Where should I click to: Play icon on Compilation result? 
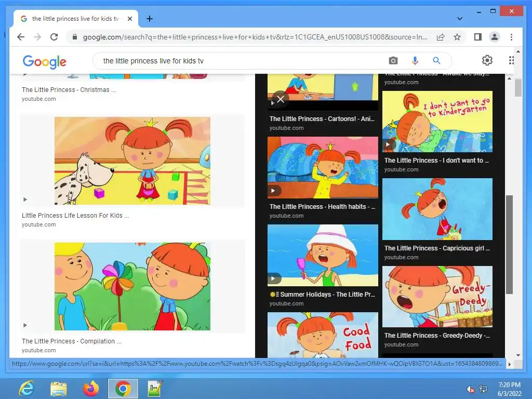click(25, 325)
